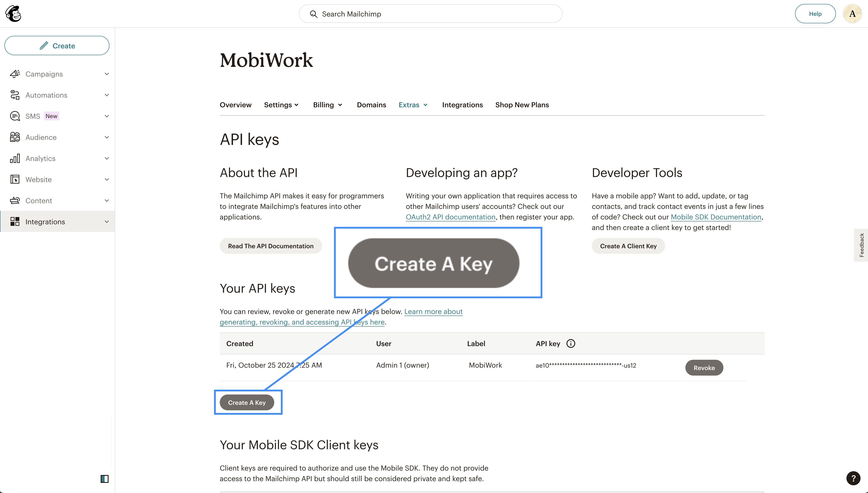The image size is (868, 493).
Task: Focus the Search Mailchimp field
Action: 430,14
